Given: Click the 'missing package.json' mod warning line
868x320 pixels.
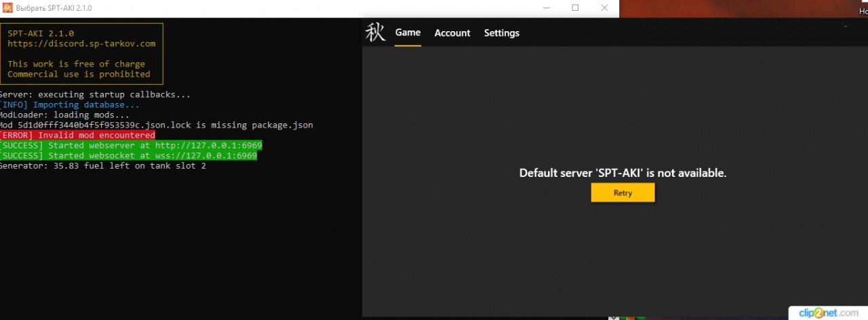Looking at the screenshot, I should click(x=157, y=125).
